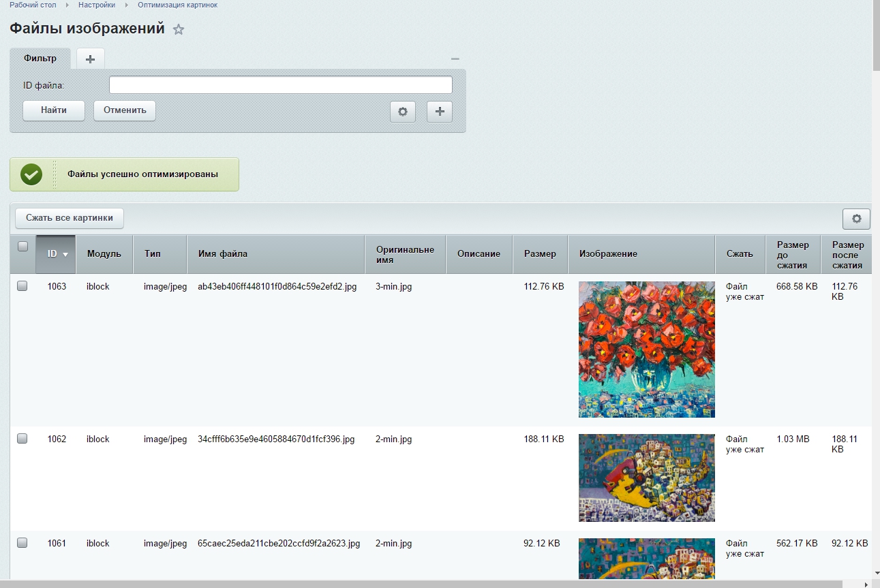The width and height of the screenshot is (880, 588).
Task: Open filter settings gear icon
Action: (x=403, y=112)
